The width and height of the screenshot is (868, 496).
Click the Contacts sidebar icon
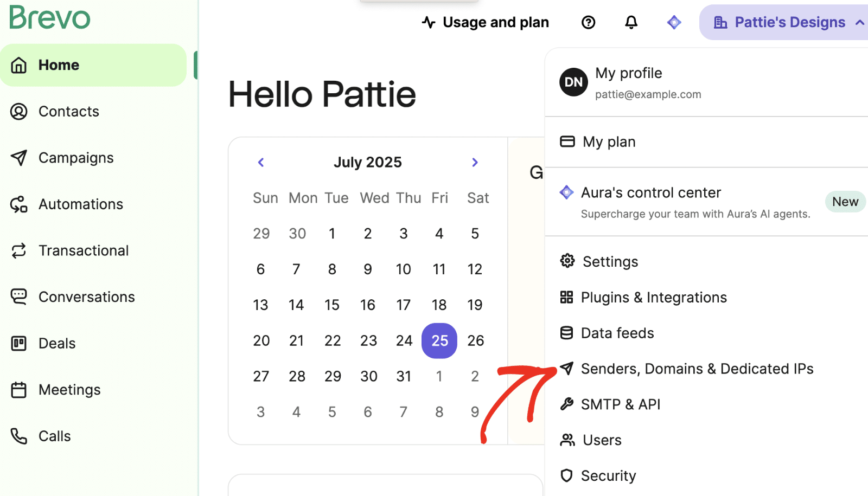19,112
